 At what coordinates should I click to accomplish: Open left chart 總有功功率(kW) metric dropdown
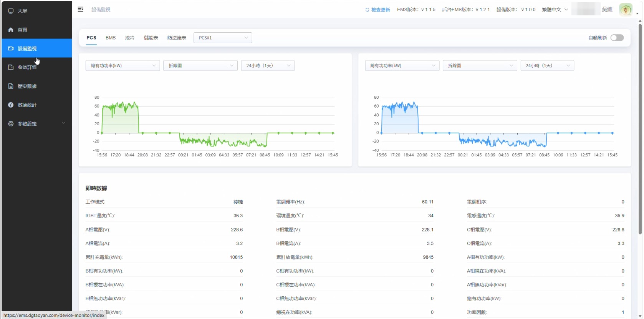tap(123, 66)
